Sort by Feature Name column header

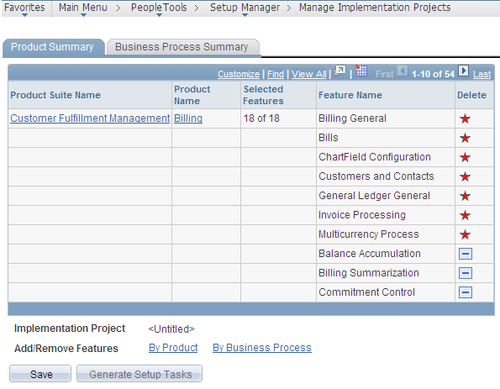[x=350, y=95]
